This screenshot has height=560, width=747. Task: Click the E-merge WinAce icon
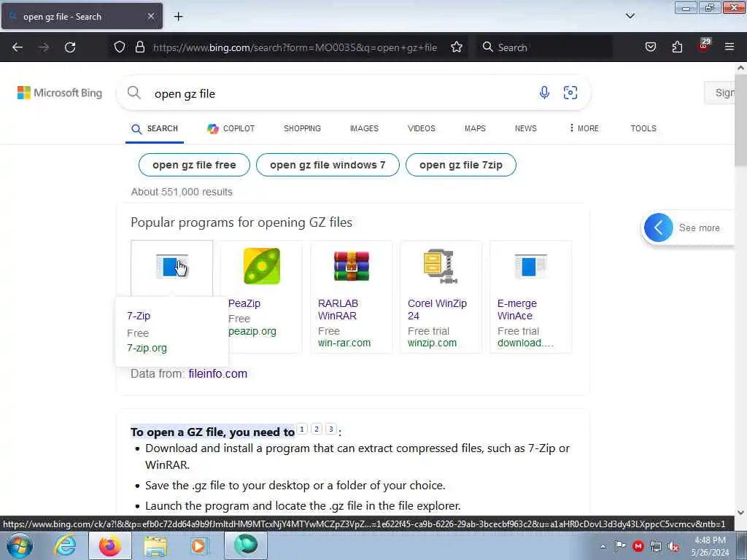click(x=531, y=266)
